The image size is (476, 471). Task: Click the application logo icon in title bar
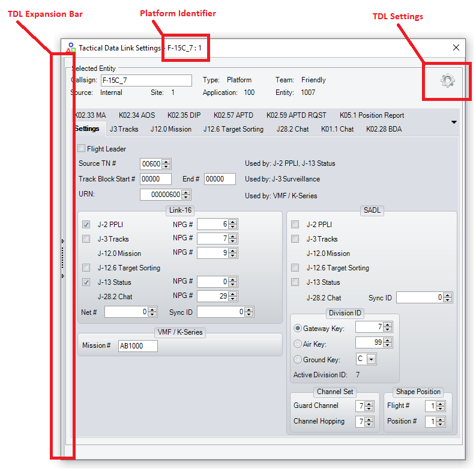71,47
